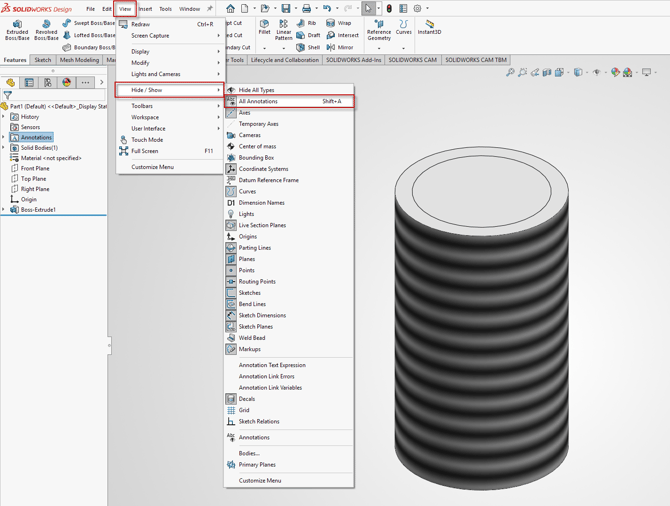The image size is (670, 506).
Task: Expand the Boss-Extrude1 tree node
Action: pyautogui.click(x=4, y=209)
